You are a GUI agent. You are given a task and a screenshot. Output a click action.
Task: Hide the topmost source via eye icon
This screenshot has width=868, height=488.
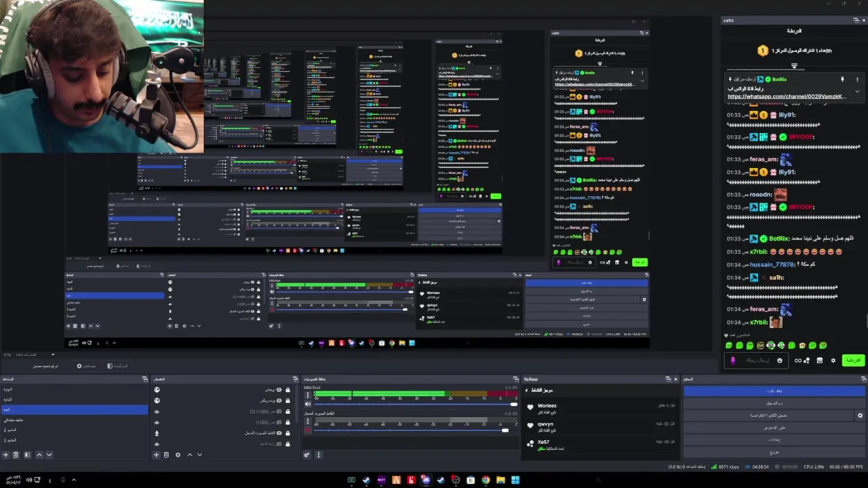click(x=279, y=390)
